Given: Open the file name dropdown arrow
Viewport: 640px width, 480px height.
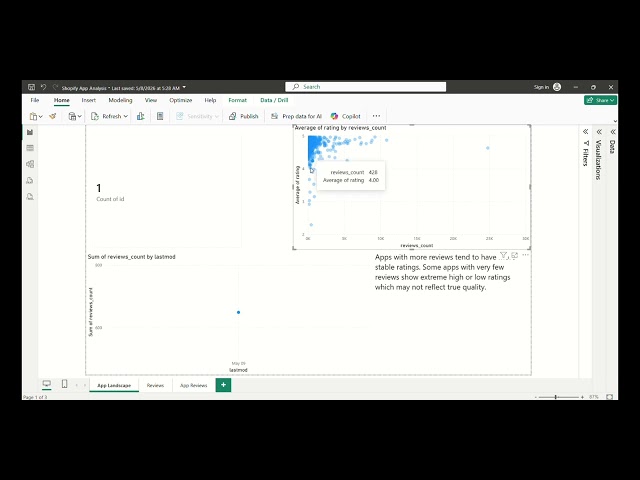Looking at the screenshot, I should (184, 87).
